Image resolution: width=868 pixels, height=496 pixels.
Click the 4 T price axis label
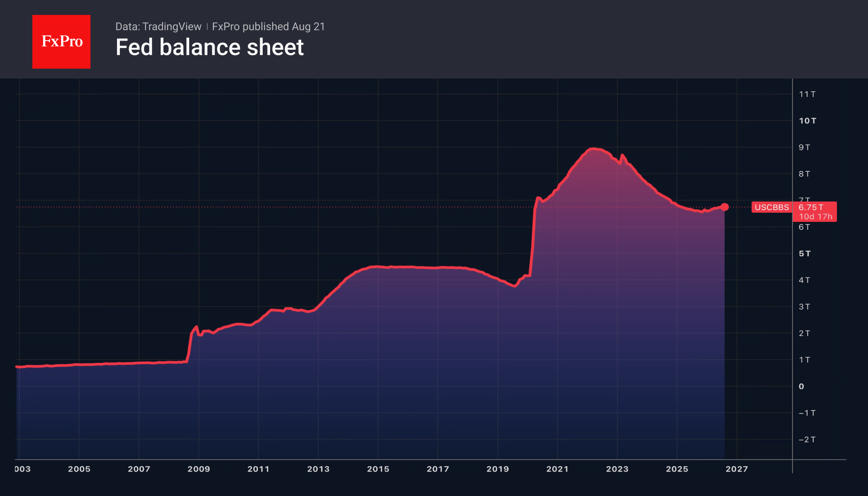pyautogui.click(x=804, y=280)
